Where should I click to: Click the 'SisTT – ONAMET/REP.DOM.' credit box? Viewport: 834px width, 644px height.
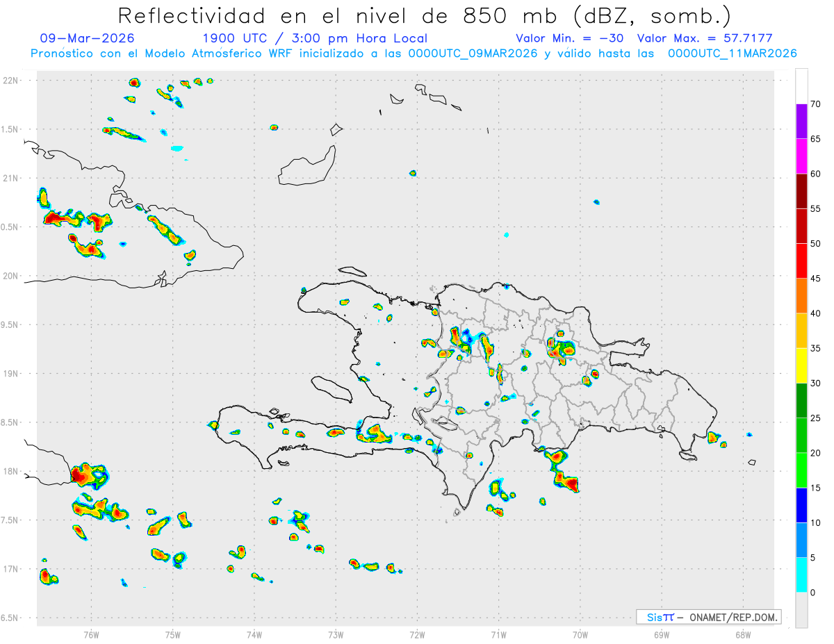point(708,617)
